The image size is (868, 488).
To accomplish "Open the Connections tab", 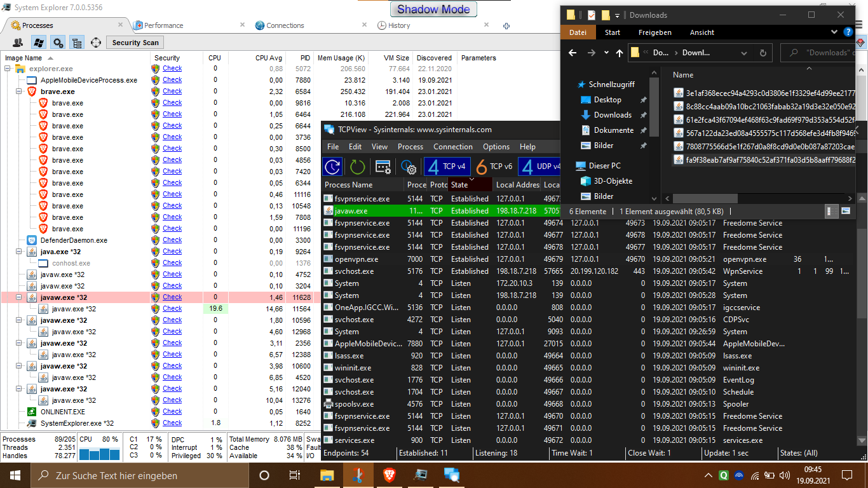I will tap(285, 25).
